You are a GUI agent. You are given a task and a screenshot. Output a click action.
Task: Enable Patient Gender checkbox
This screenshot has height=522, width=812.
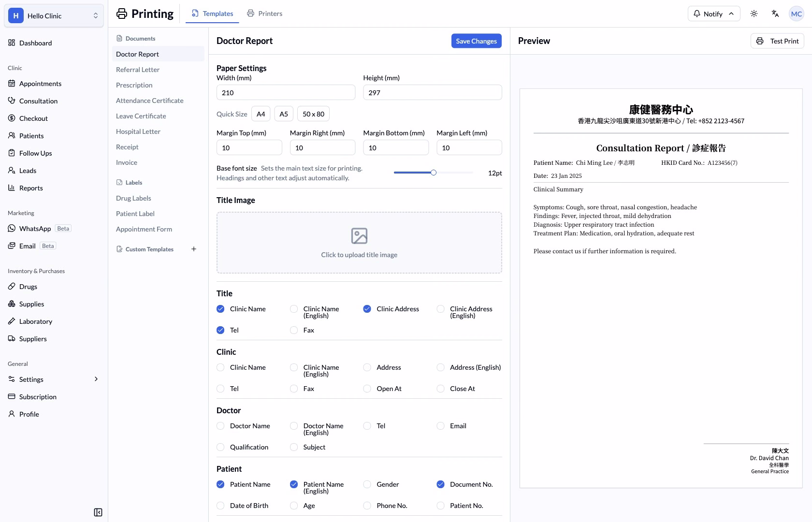pyautogui.click(x=367, y=484)
